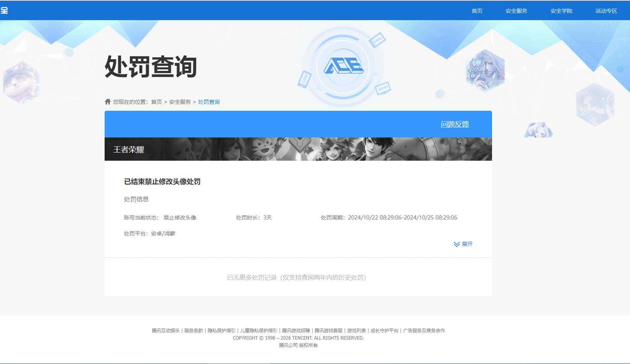Screen dimensions: 630x364
Task: Click the double chevron icon beside 展开
Action: (457, 244)
